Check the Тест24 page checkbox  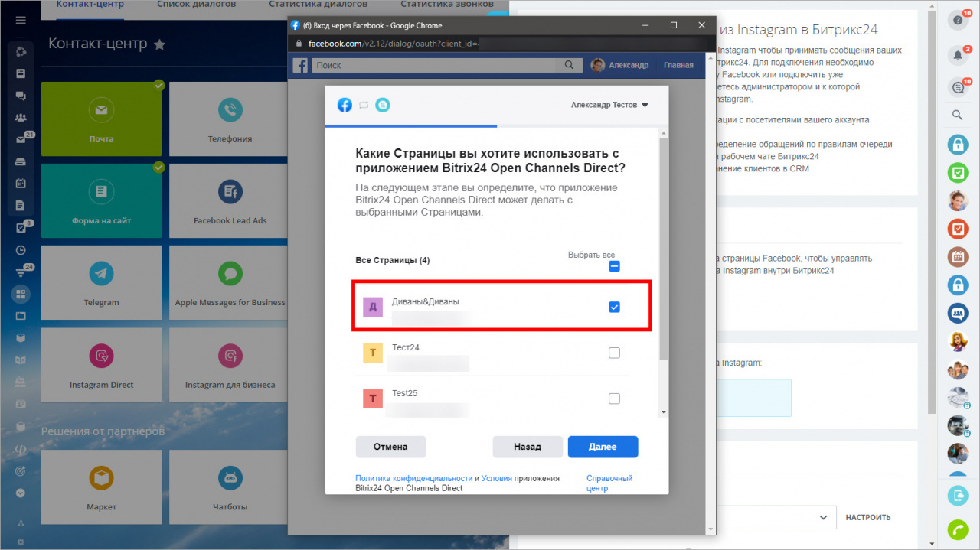pos(614,353)
